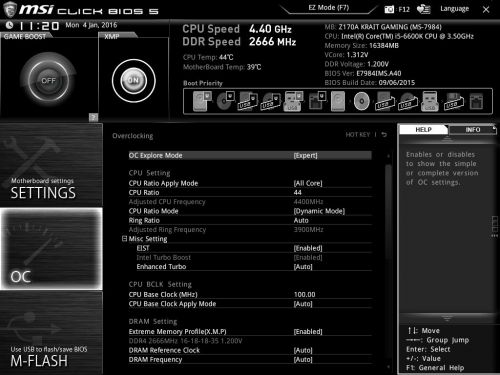This screenshot has height=375, width=500.
Task: Switch to the HELP tab
Action: (423, 130)
